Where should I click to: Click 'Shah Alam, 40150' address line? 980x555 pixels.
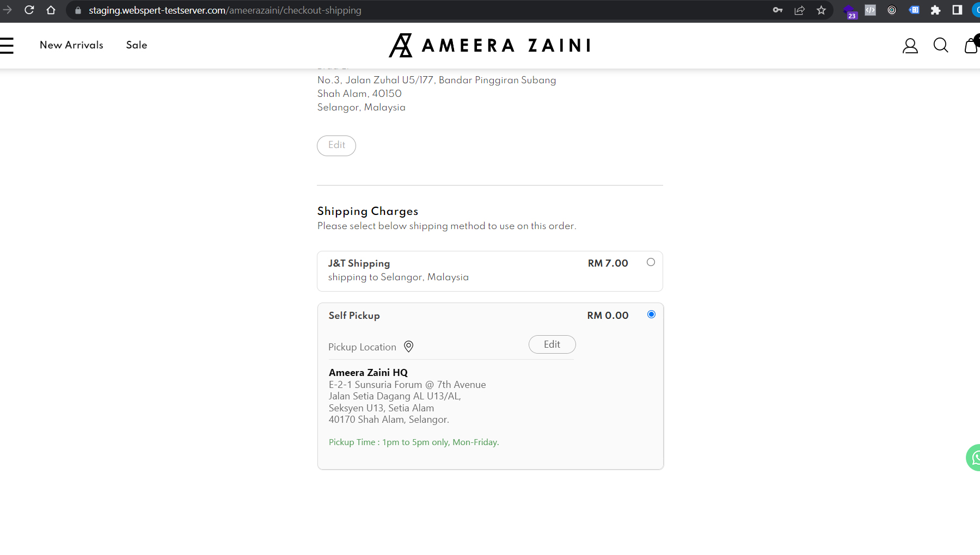pos(360,94)
